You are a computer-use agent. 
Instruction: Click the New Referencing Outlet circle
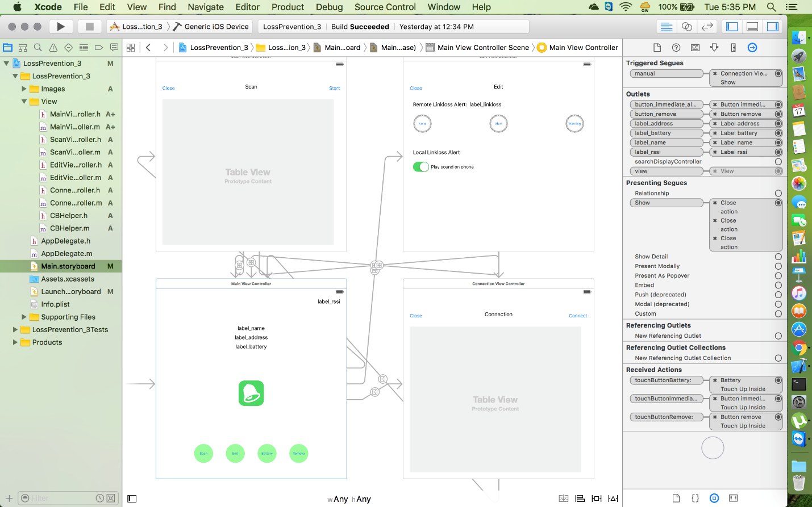pos(778,336)
